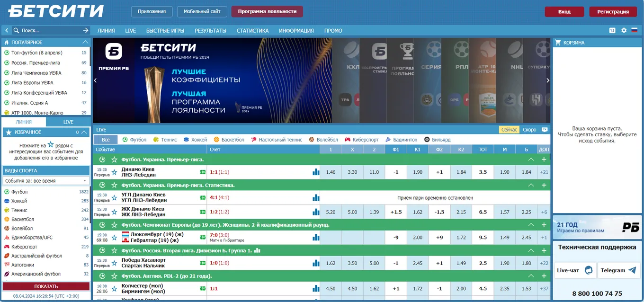644x302 pixels.
Task: Collapse the ПОПУЛЯРНОЕ section
Action: pyautogui.click(x=86, y=43)
